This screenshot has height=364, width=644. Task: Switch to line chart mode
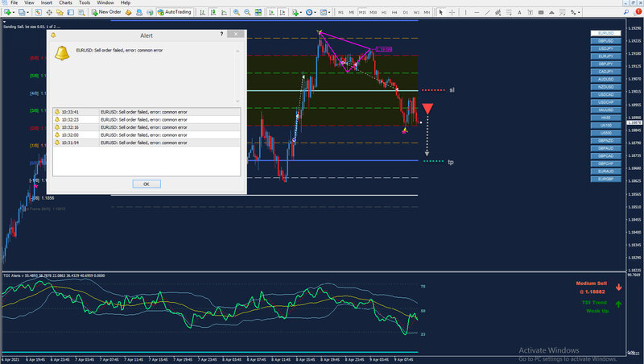[224, 12]
